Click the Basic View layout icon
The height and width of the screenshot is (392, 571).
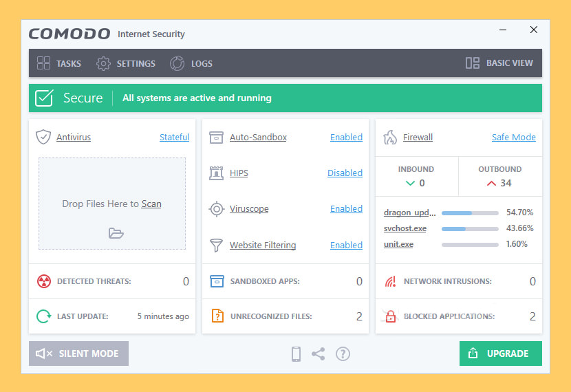pos(473,63)
